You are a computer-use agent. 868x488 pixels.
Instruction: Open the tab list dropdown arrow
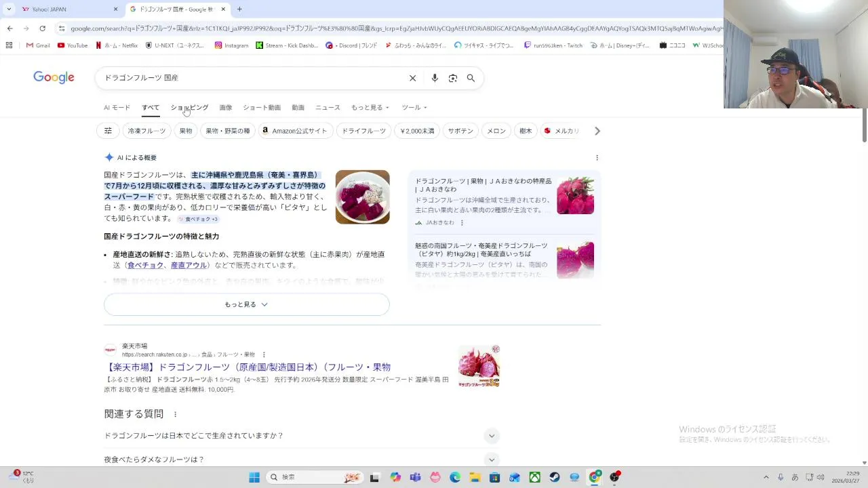(9, 9)
